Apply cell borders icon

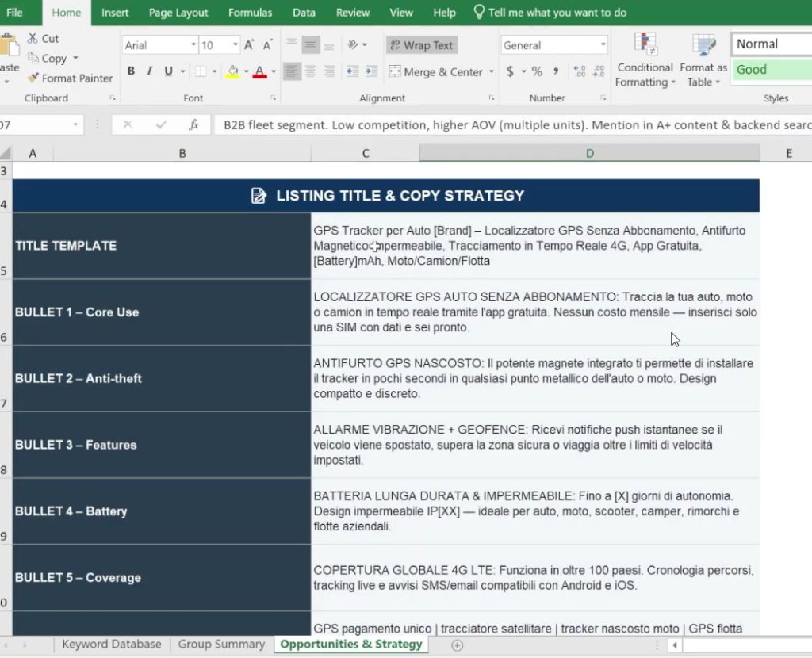tap(201, 71)
